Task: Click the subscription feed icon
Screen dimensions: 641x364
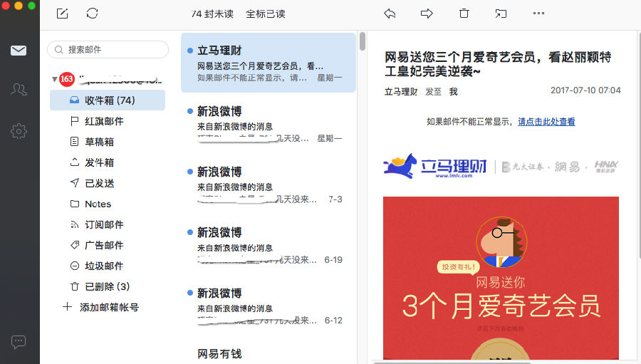Action: point(74,224)
